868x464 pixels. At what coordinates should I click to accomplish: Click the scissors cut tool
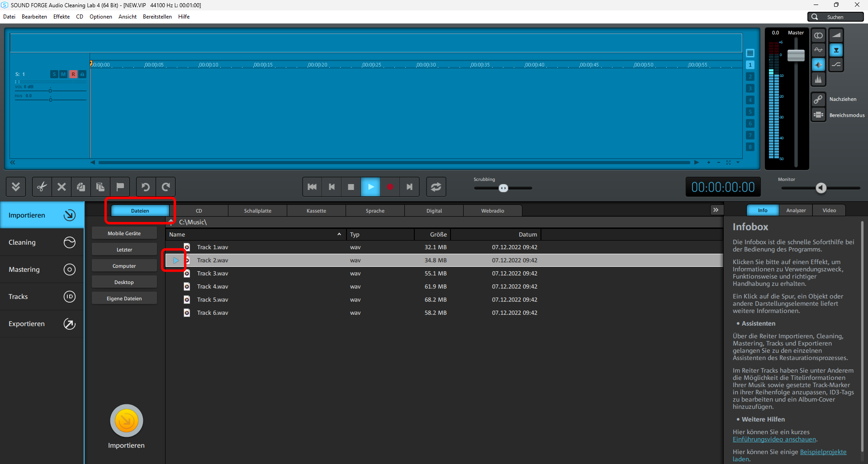pos(42,187)
